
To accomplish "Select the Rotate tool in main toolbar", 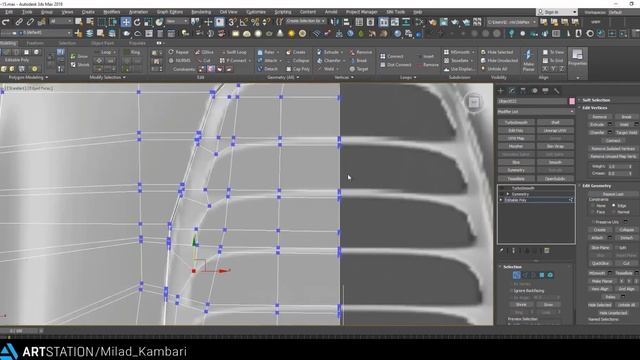I will point(137,22).
